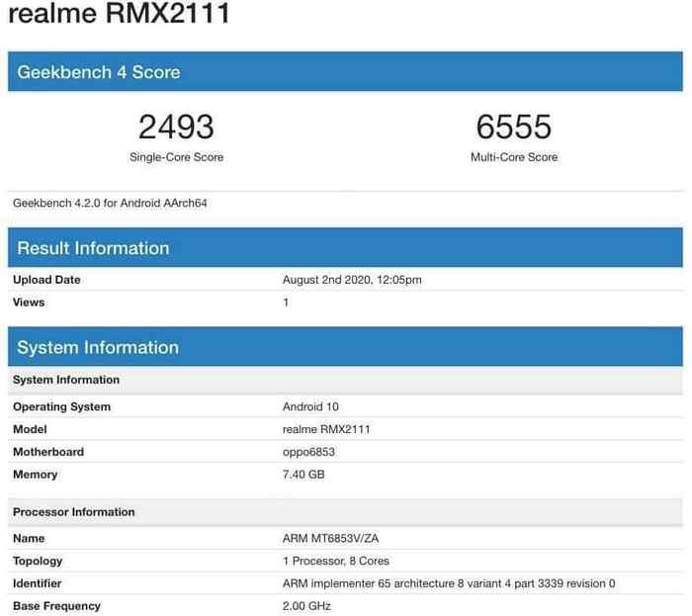Click the 'Operating System' row label
692x616 pixels.
(x=61, y=406)
